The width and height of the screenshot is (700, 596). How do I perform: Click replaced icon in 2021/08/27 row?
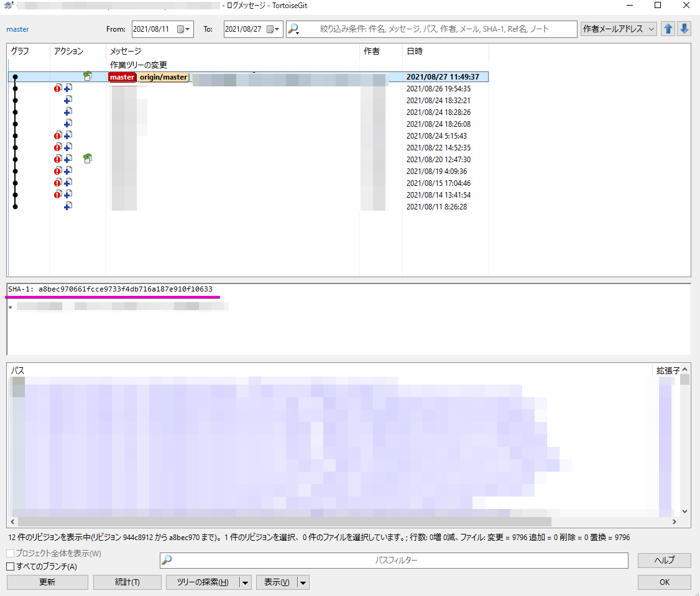pyautogui.click(x=88, y=76)
